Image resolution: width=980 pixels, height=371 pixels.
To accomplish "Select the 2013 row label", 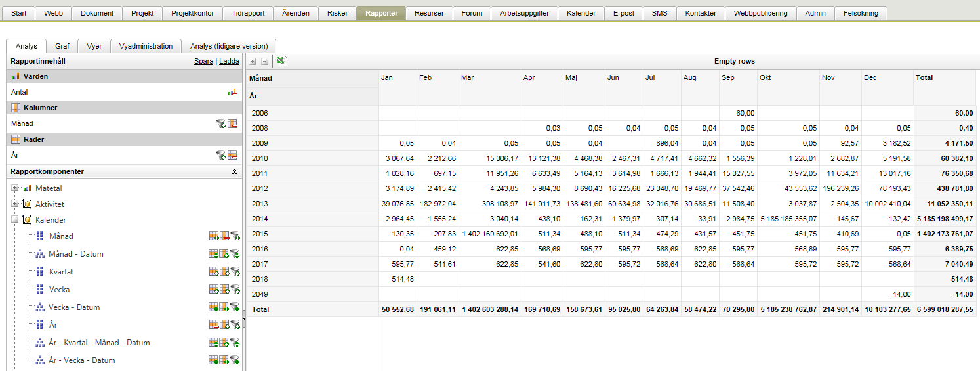I will click(259, 204).
